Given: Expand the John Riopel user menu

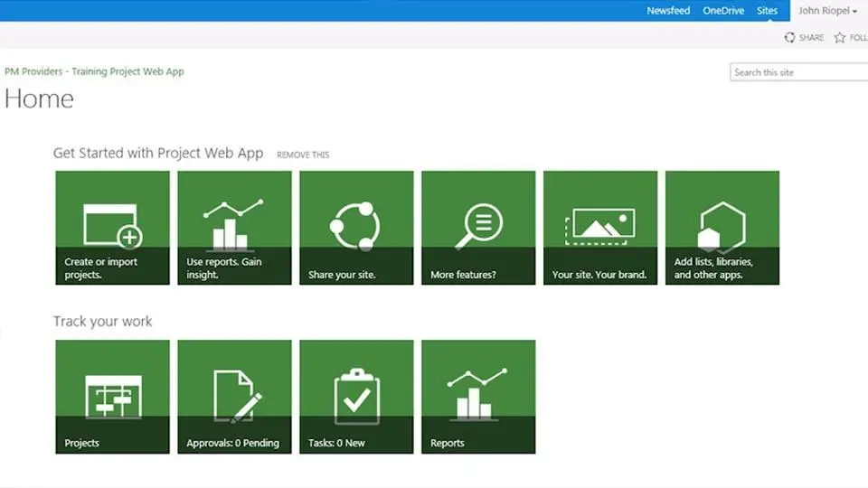Looking at the screenshot, I should pos(827,11).
